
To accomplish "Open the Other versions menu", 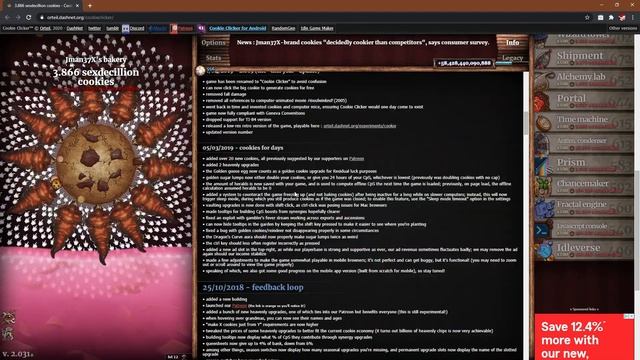I will click(623, 28).
